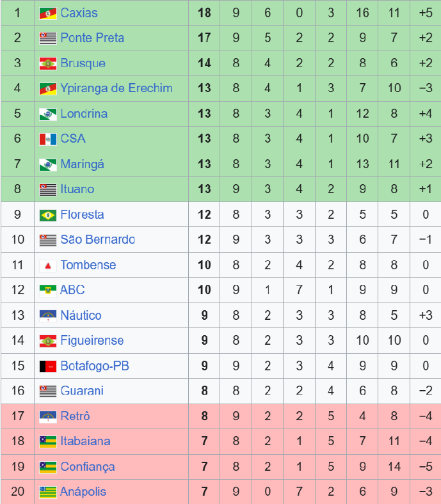441x504 pixels.
Task: Click the flag icon next to Londrina
Action: tap(48, 114)
